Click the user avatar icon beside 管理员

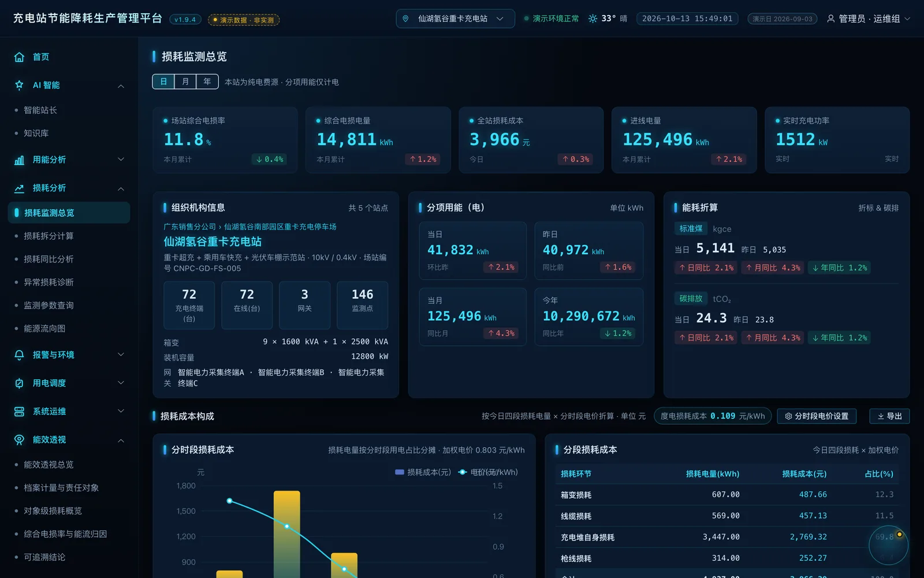click(831, 18)
